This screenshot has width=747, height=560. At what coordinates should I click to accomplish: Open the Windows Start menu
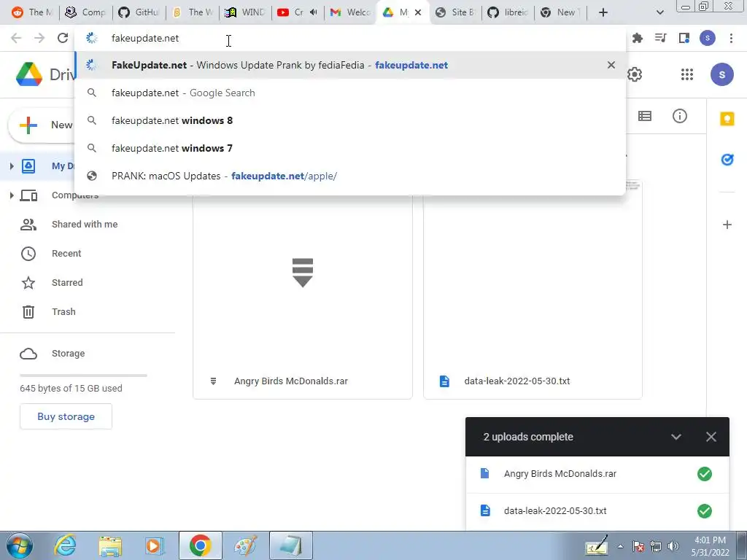[x=20, y=545]
